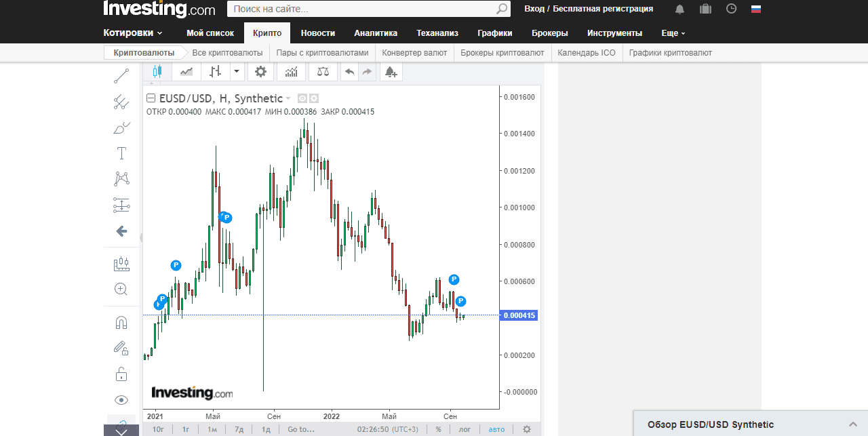Add an alert with the bell icon
Screen dimensions: 868x436
point(391,71)
